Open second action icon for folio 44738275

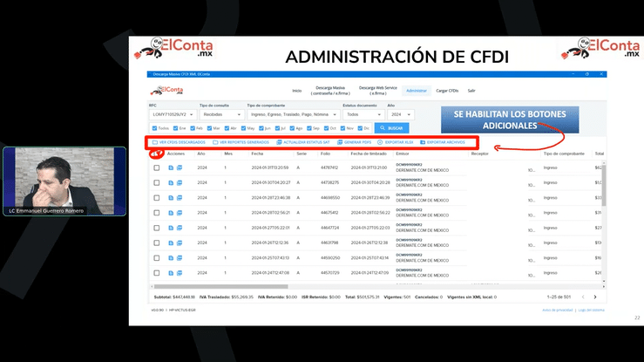[x=180, y=183]
